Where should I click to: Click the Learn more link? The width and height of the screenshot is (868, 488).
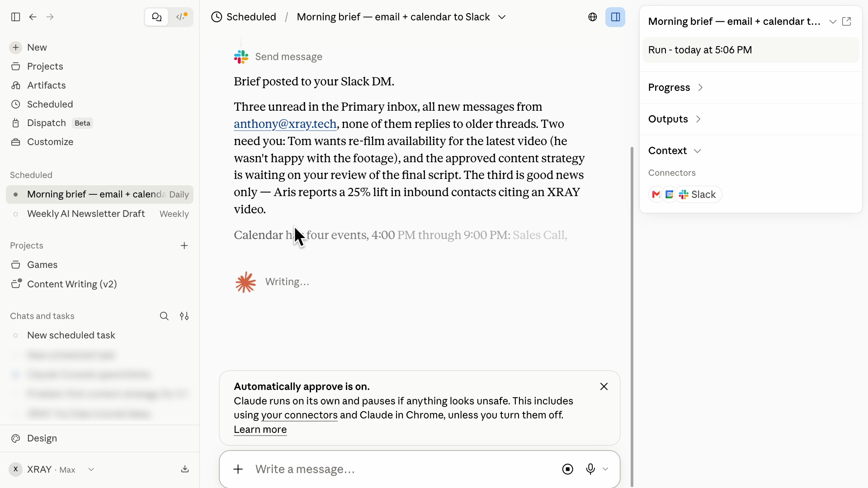tap(260, 430)
